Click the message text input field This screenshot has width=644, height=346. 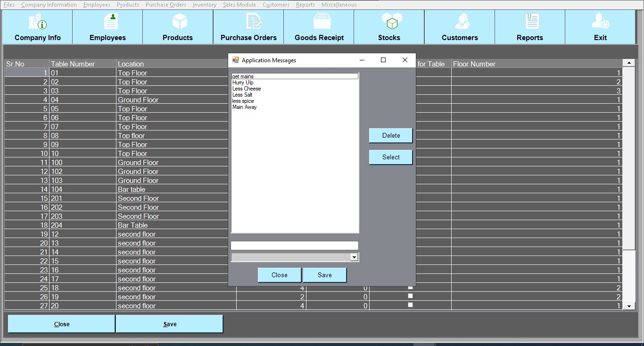295,246
